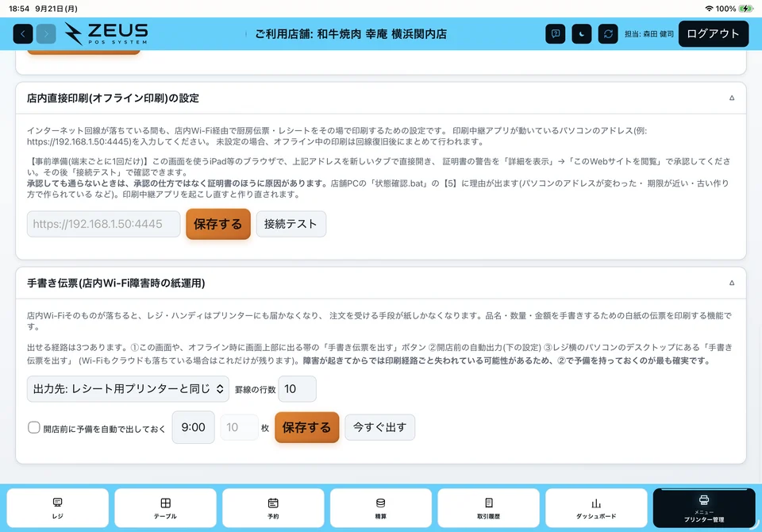762x532 pixels.
Task: Go forward with the right arrow button
Action: click(46, 34)
